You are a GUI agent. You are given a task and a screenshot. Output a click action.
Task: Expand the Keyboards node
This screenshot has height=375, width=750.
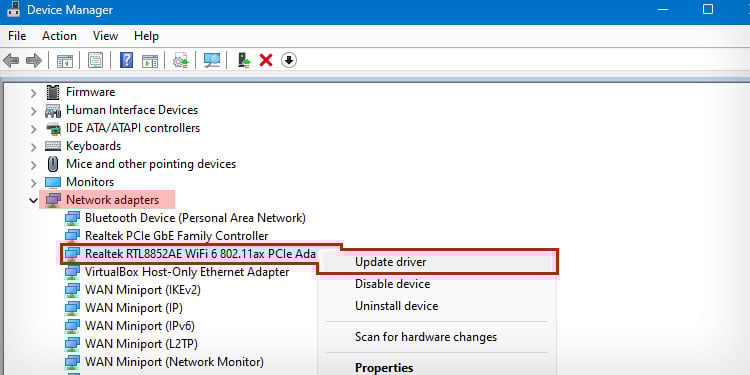coord(33,147)
